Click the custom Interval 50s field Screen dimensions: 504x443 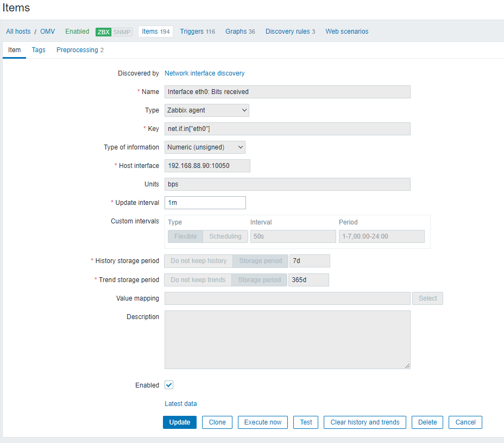(293, 236)
